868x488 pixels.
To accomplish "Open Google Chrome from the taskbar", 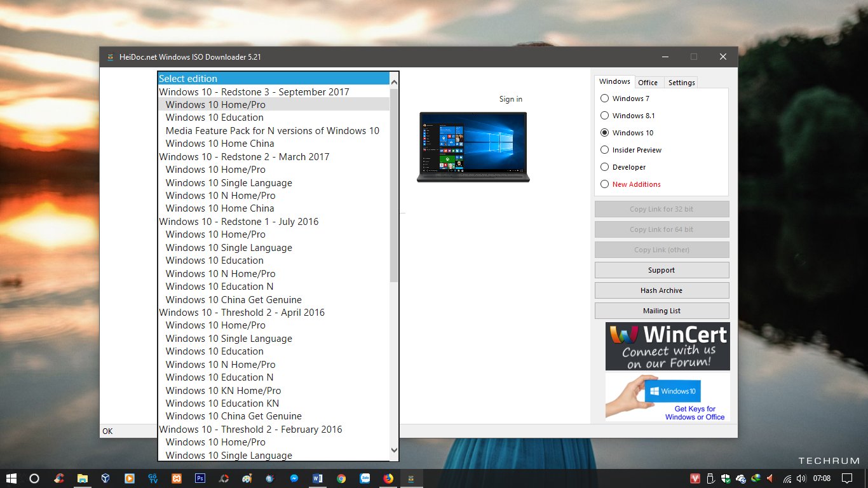I will (341, 478).
